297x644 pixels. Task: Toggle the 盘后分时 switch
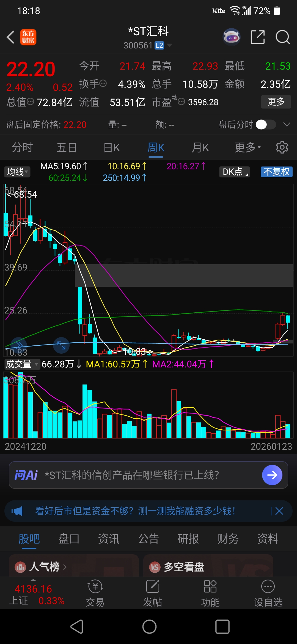point(266,124)
